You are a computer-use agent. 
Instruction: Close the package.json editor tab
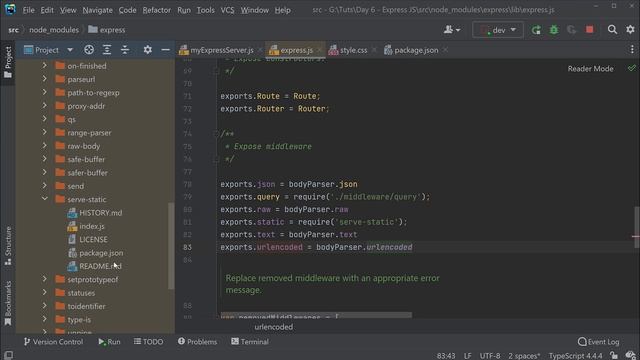(x=445, y=50)
